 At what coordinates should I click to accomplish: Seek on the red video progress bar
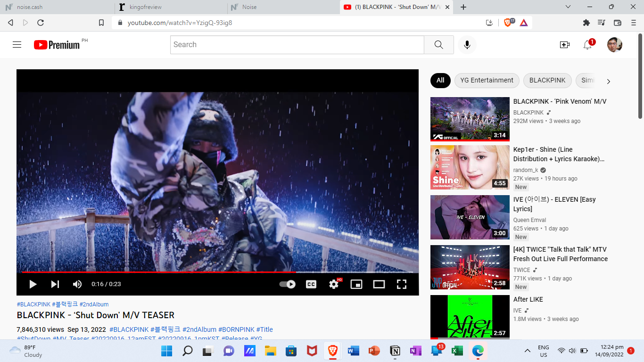(x=218, y=272)
